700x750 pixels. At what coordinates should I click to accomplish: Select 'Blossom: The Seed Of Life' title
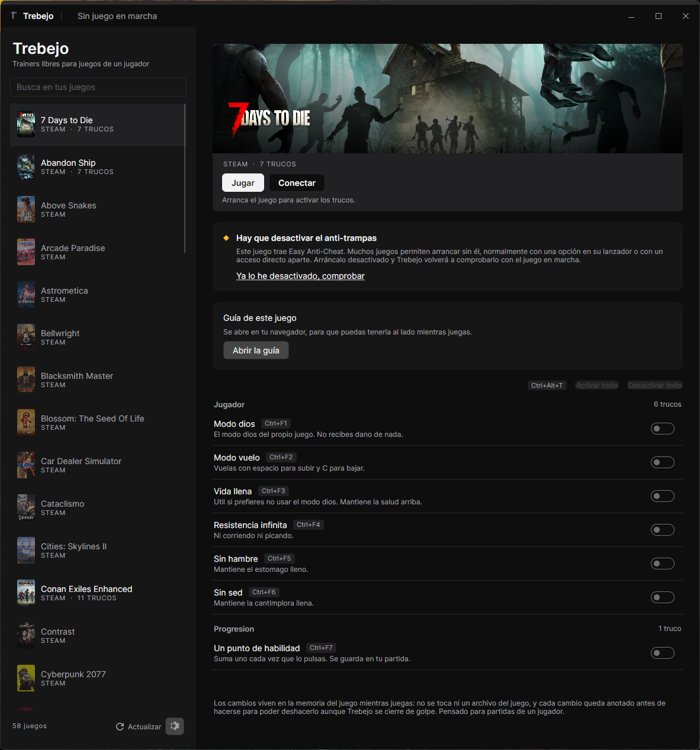[x=92, y=419]
